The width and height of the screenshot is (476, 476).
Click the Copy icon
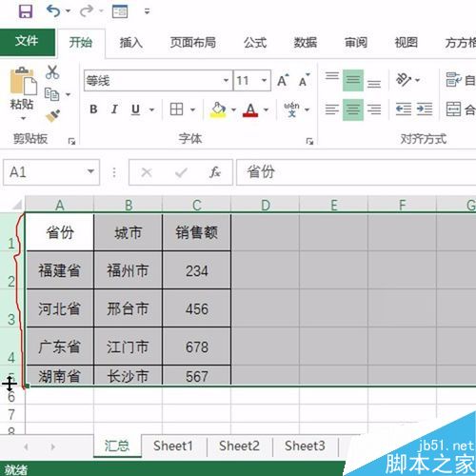51,94
